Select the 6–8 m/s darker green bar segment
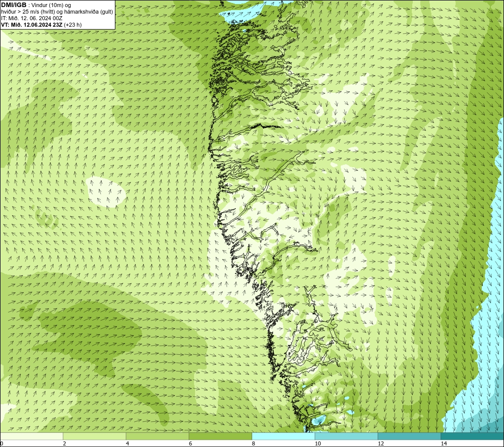504x447 pixels. point(221,436)
